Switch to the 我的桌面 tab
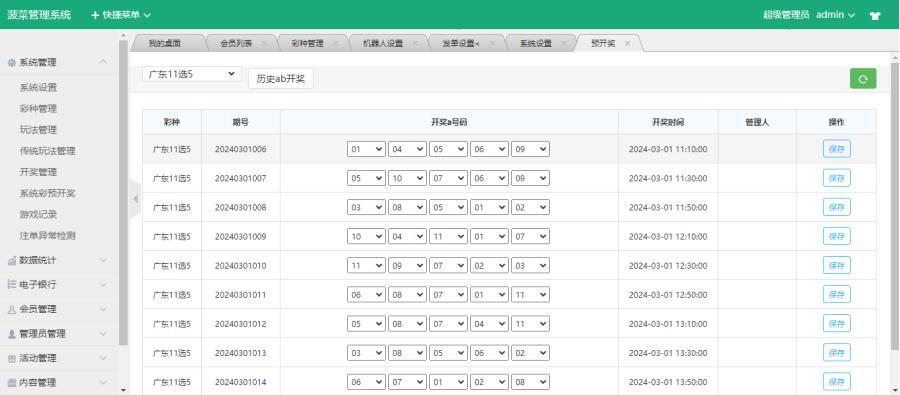 (165, 43)
